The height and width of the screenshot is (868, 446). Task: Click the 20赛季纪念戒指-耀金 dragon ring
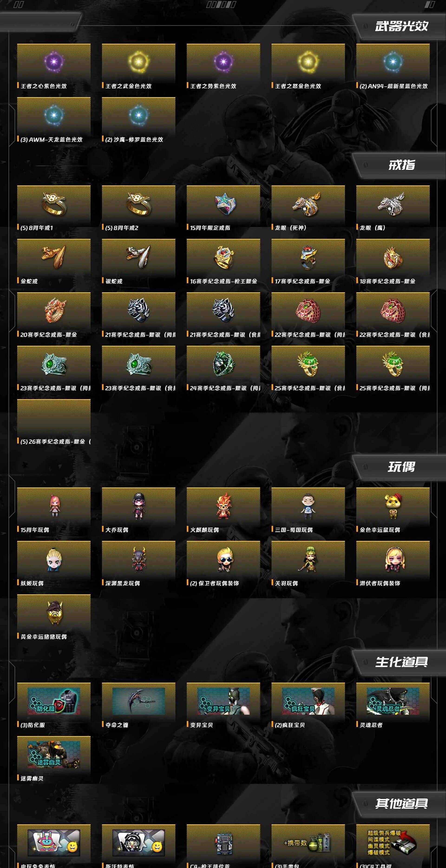54,315
